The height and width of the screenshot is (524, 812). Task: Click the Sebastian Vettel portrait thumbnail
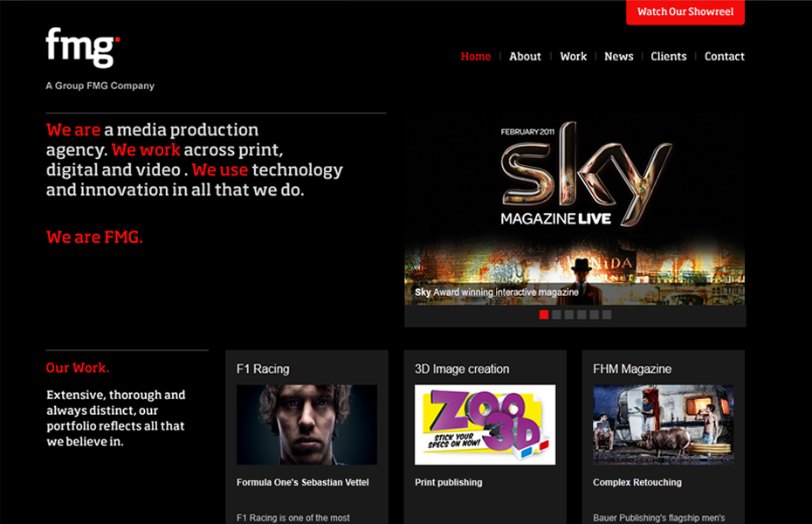[x=306, y=424]
